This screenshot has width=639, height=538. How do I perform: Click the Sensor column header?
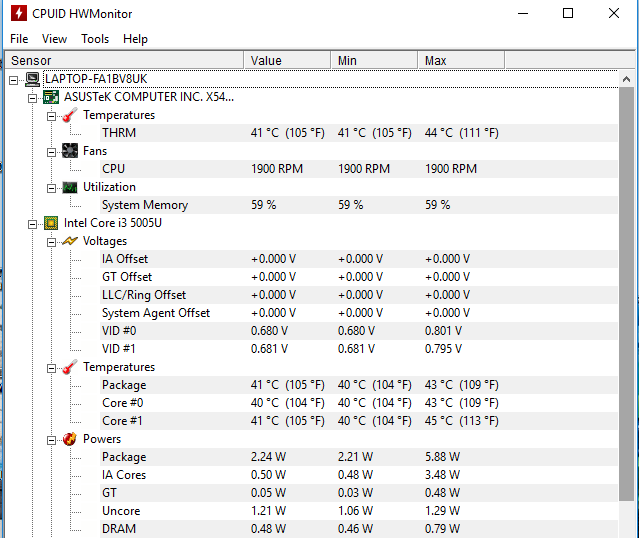(x=124, y=60)
